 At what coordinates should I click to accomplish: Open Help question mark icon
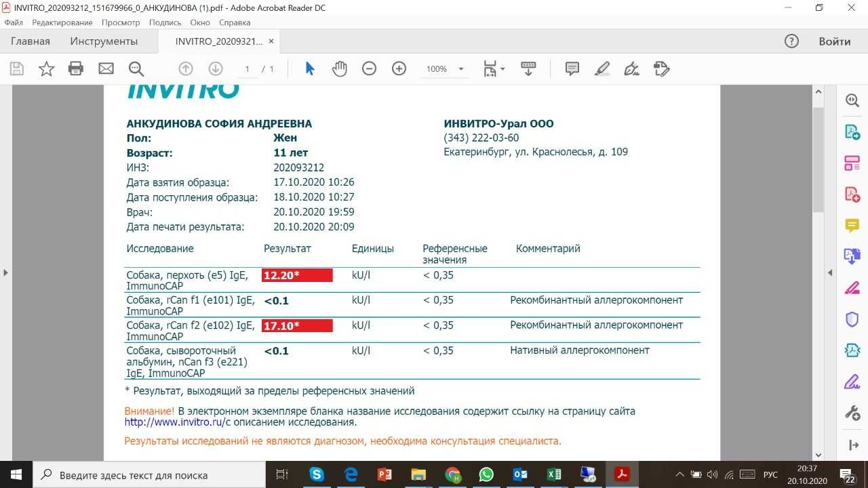click(x=791, y=41)
